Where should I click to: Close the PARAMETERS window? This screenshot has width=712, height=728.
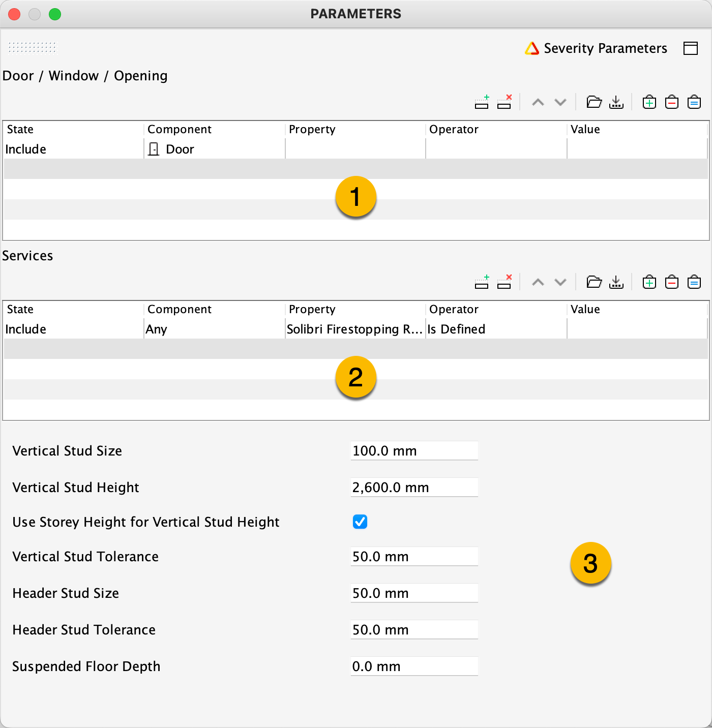[x=14, y=14]
